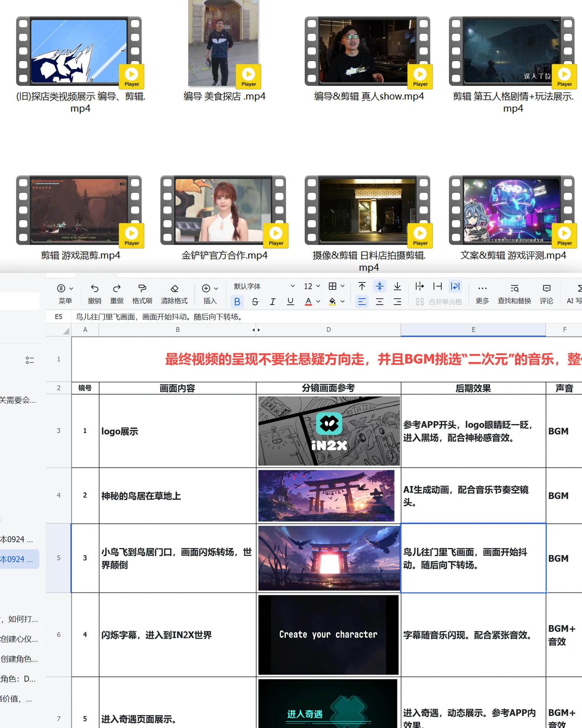This screenshot has width=582, height=728.
Task: Click the IN2X storyboard image
Action: coord(329,431)
